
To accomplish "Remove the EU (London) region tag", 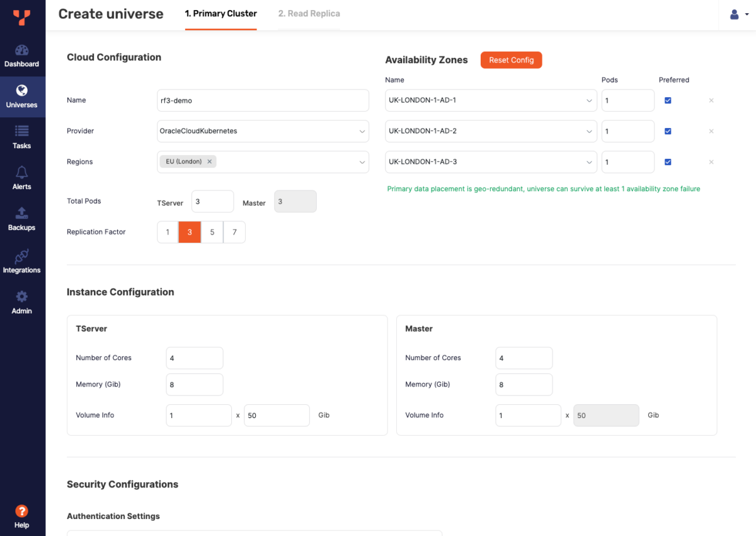I will click(x=210, y=161).
